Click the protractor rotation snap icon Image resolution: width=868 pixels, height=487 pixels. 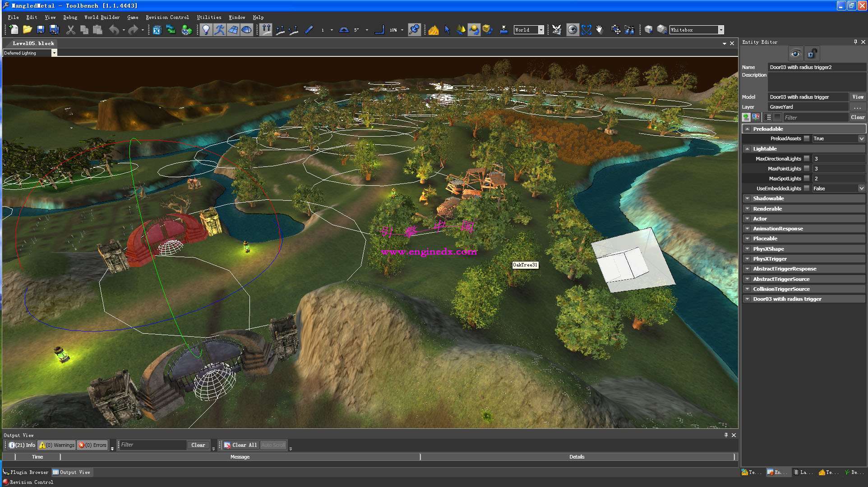[344, 30]
